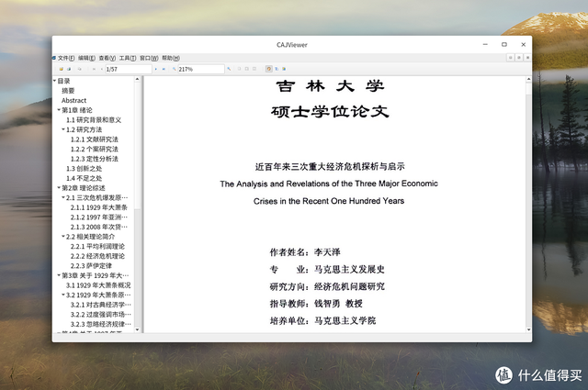
Task: Click zoom in magnifier right of 217%
Action: (229, 69)
